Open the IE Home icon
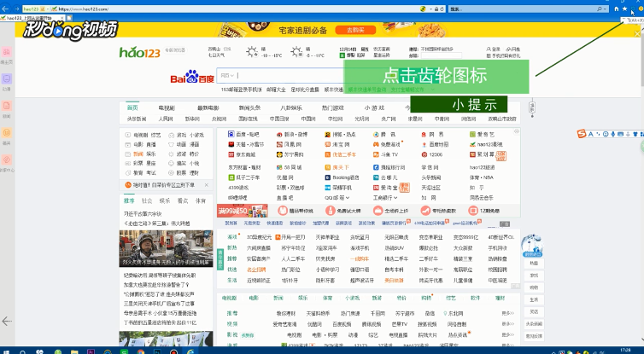Image resolution: width=644 pixels, height=354 pixels. [616, 9]
